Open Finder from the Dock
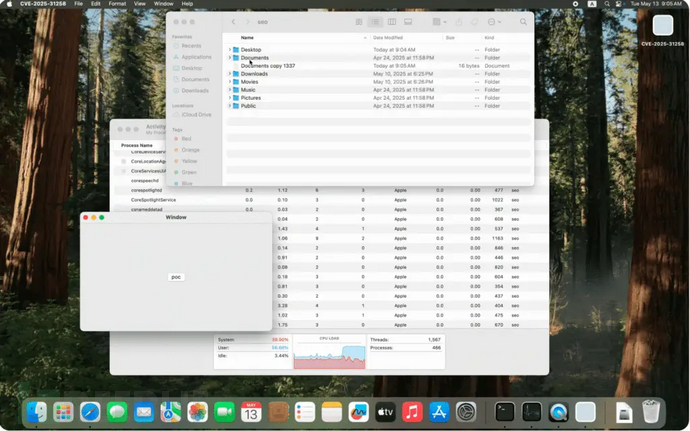This screenshot has width=690, height=431. 37,413
